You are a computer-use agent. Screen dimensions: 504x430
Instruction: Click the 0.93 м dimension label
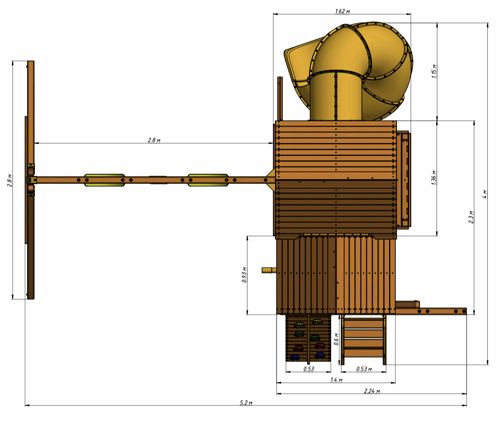[x=245, y=275]
